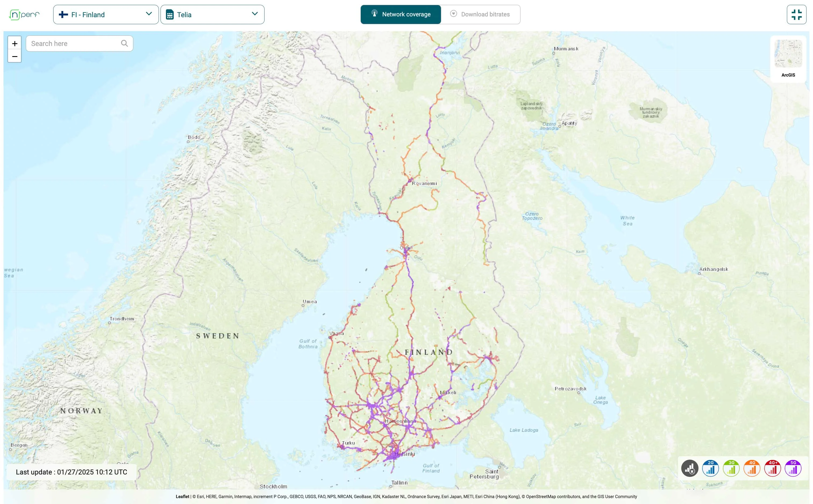This screenshot has width=813, height=504.
Task: Open the Telia operator dropdown
Action: [x=212, y=15]
